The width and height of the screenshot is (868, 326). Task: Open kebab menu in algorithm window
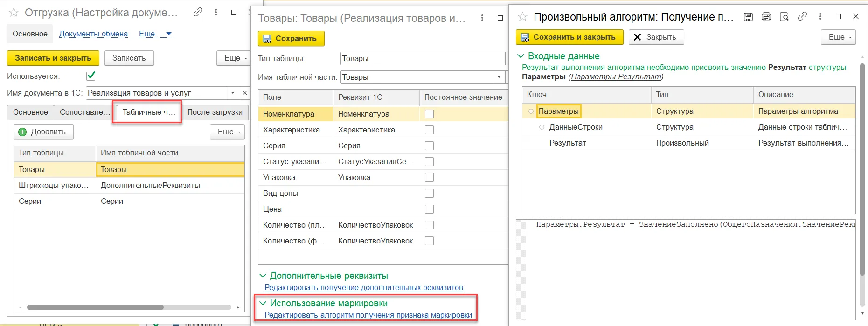[x=820, y=17]
